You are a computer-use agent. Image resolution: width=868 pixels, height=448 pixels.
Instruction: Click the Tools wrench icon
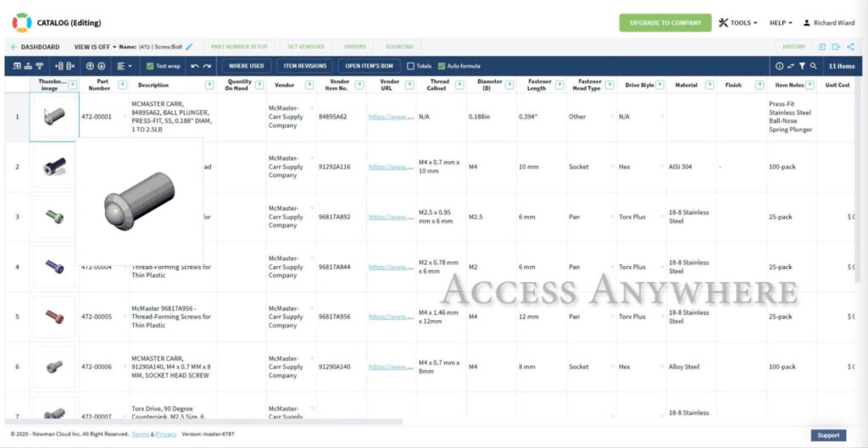pos(723,23)
